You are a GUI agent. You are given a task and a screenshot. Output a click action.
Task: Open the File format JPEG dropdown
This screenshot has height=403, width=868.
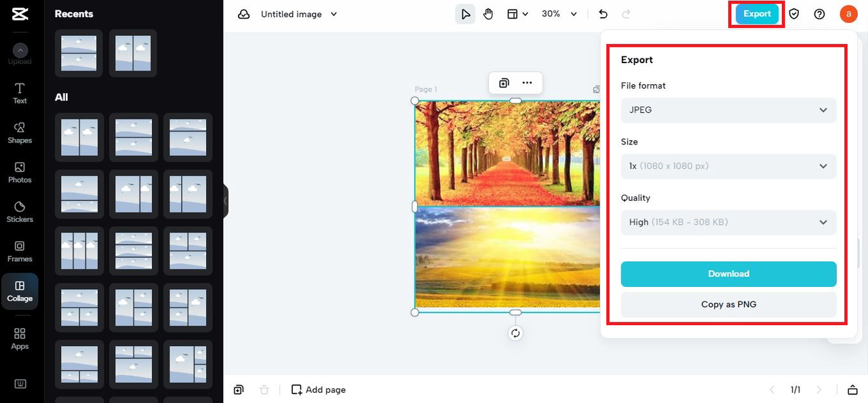pyautogui.click(x=728, y=110)
